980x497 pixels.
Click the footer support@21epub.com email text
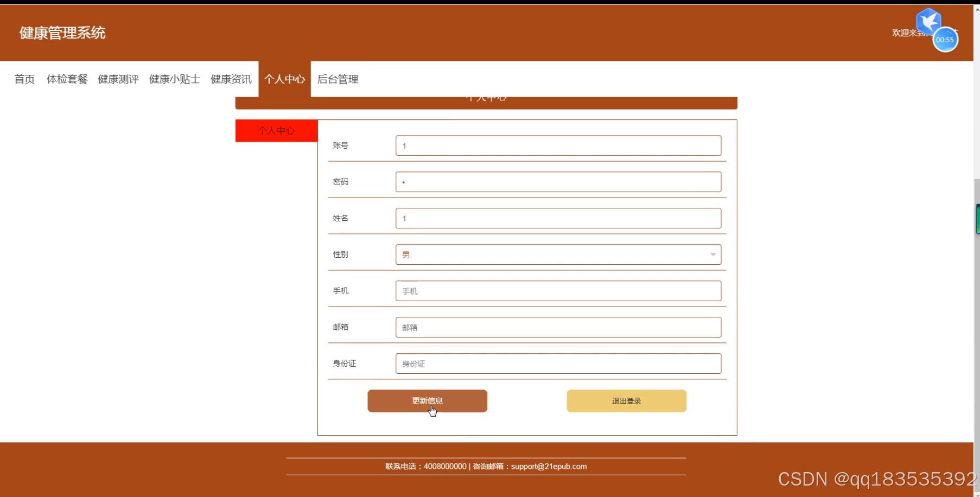pyautogui.click(x=549, y=467)
